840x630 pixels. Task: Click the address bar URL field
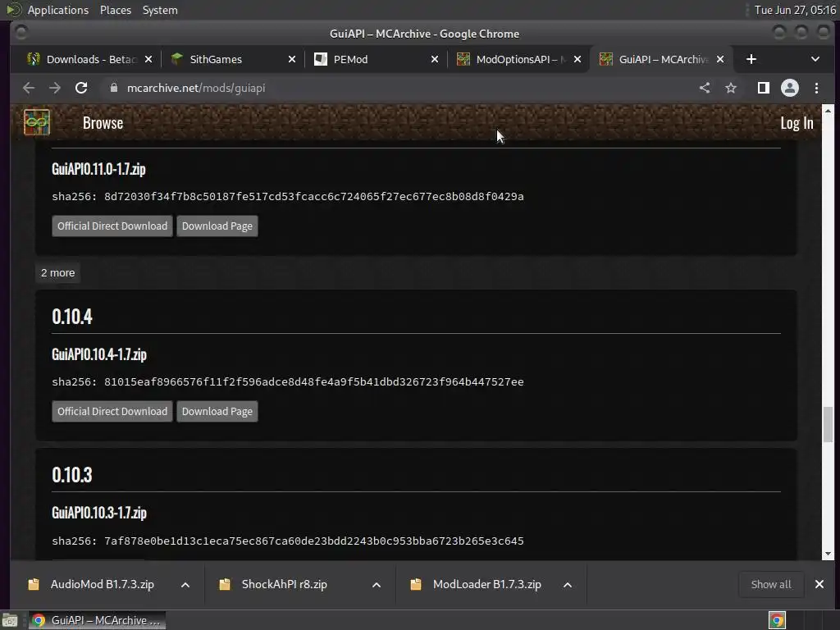[x=396, y=88]
